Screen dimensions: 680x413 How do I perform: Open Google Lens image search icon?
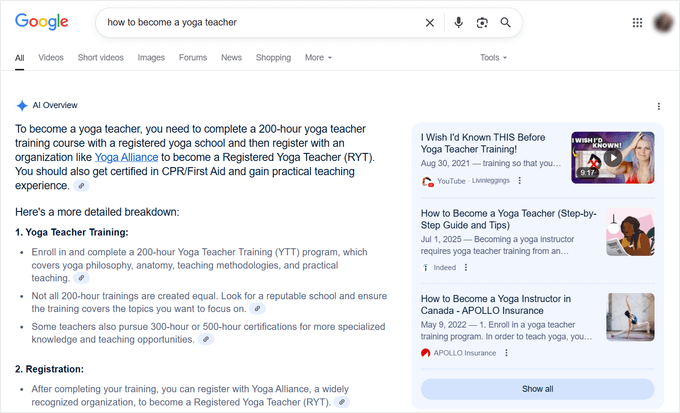pos(482,23)
